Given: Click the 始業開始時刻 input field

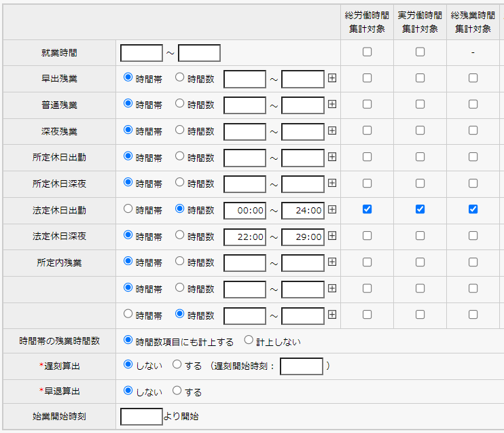Looking at the screenshot, I should 141,416.
